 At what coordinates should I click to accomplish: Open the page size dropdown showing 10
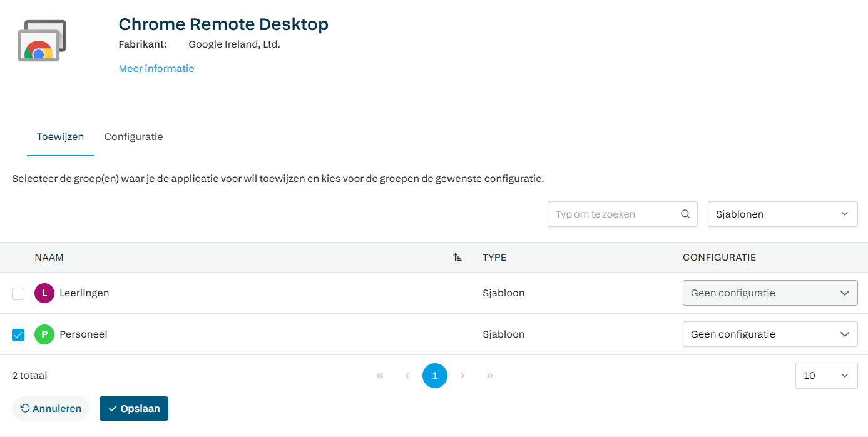826,376
